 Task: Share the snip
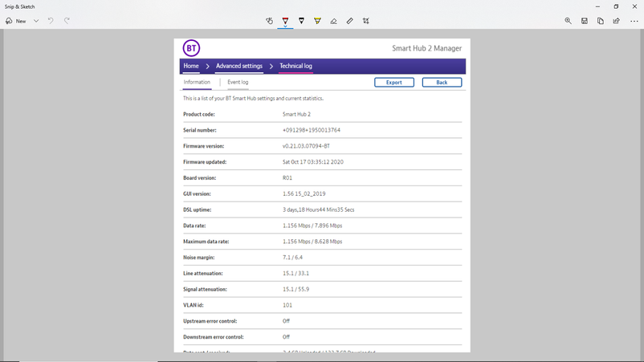point(617,21)
